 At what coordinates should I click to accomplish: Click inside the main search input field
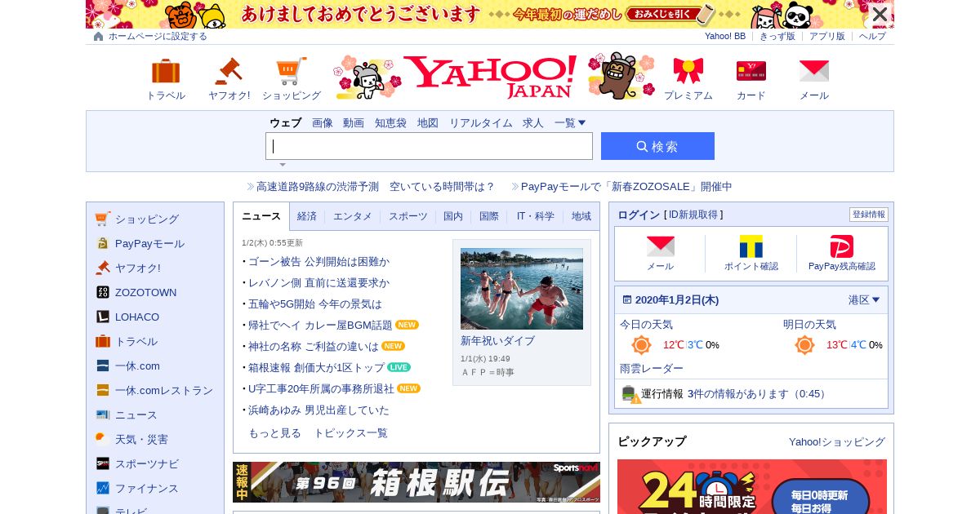(429, 146)
